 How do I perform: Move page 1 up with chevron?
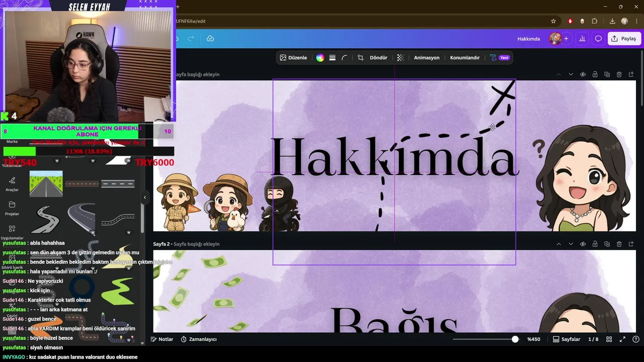(558, 74)
